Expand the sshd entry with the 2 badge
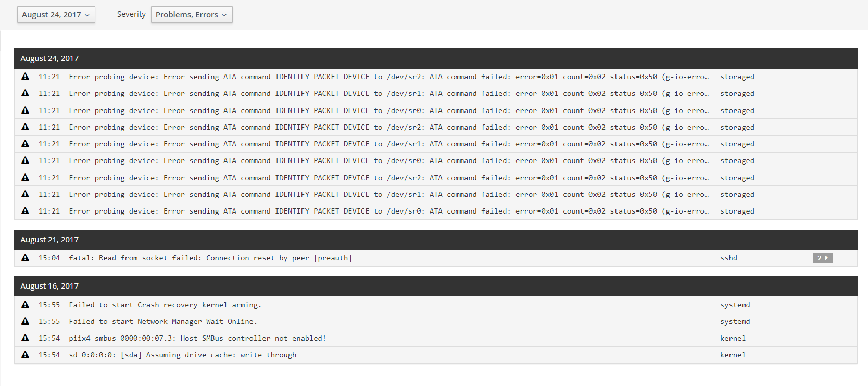 coord(822,258)
